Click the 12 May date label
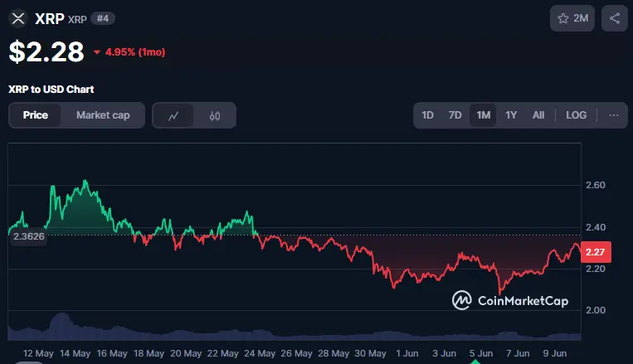The width and height of the screenshot is (633, 364). point(38,353)
